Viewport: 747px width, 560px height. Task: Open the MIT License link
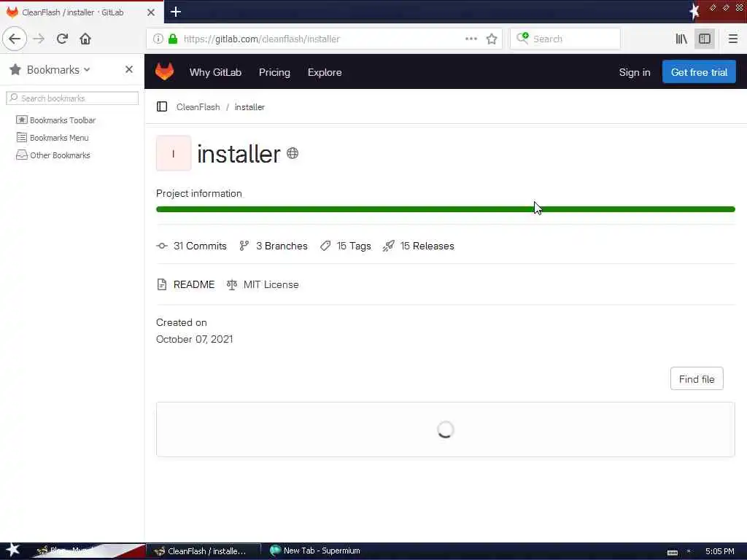pyautogui.click(x=263, y=284)
